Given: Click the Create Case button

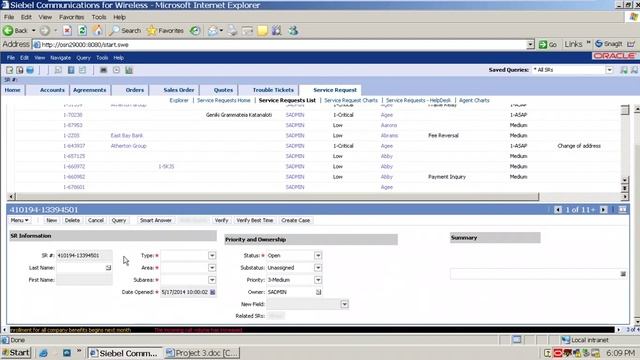Looking at the screenshot, I should pos(296,220).
